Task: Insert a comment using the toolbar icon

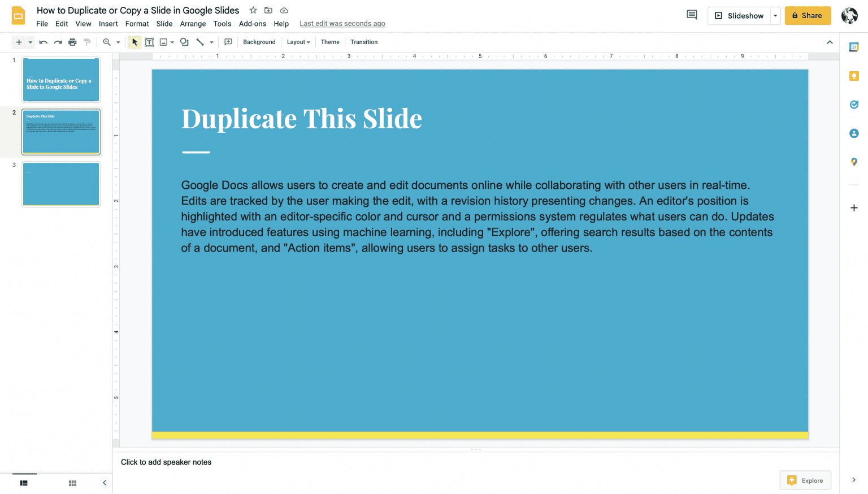Action: click(x=228, y=42)
